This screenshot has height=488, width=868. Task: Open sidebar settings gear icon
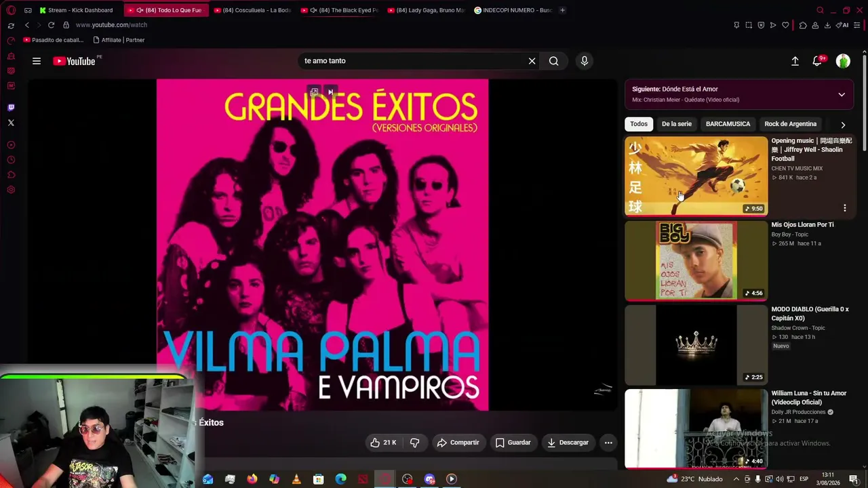click(x=11, y=190)
